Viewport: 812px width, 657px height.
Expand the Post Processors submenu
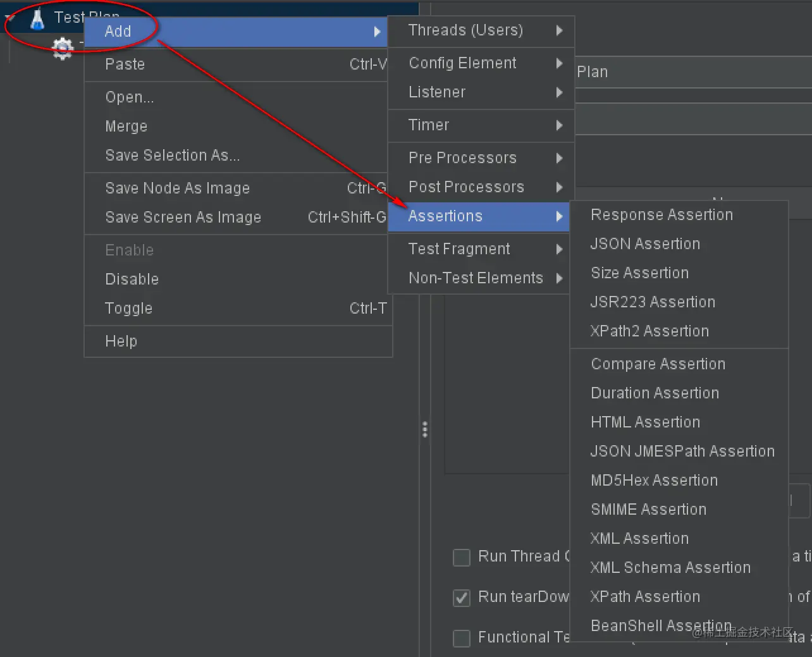coord(481,187)
